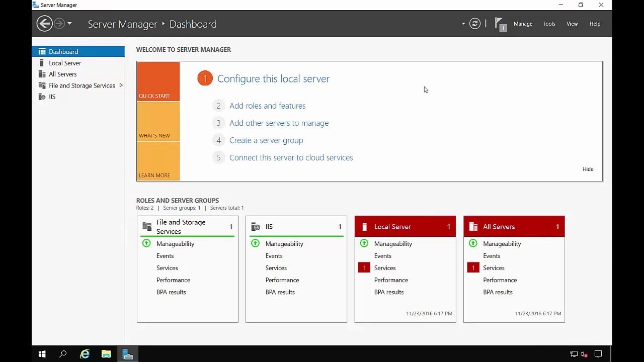Image resolution: width=644 pixels, height=362 pixels.
Task: Open the Windows Start menu
Action: tap(42, 354)
